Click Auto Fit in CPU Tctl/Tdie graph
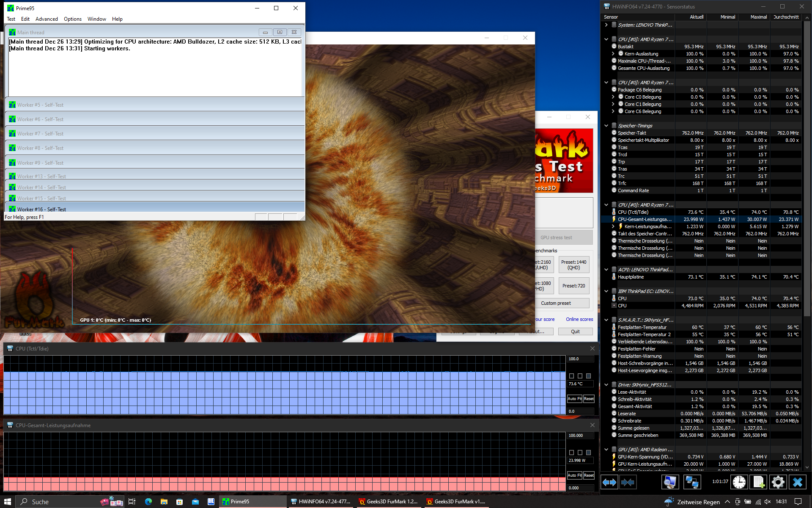 click(x=574, y=399)
